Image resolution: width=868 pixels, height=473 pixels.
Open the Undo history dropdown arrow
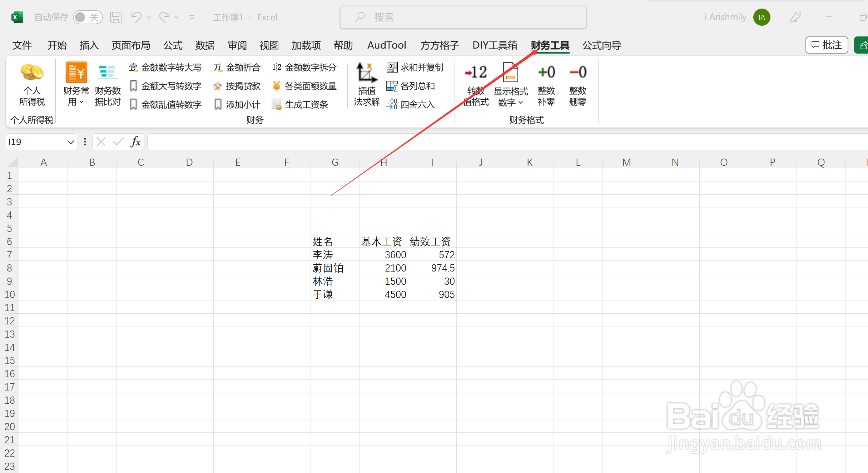(149, 18)
